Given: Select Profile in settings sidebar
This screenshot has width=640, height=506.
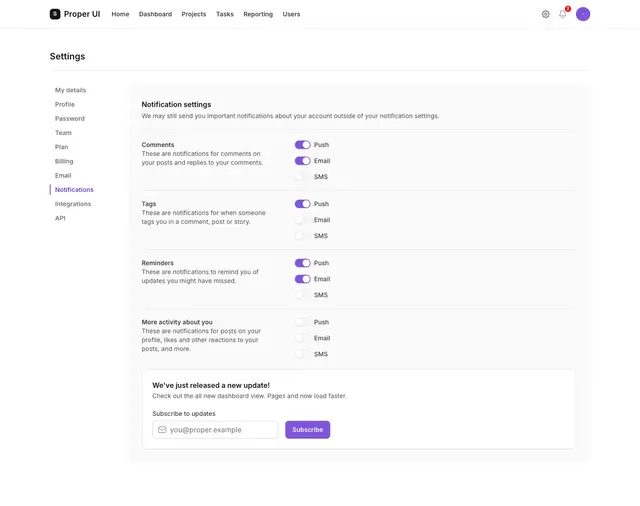Looking at the screenshot, I should pyautogui.click(x=65, y=104).
